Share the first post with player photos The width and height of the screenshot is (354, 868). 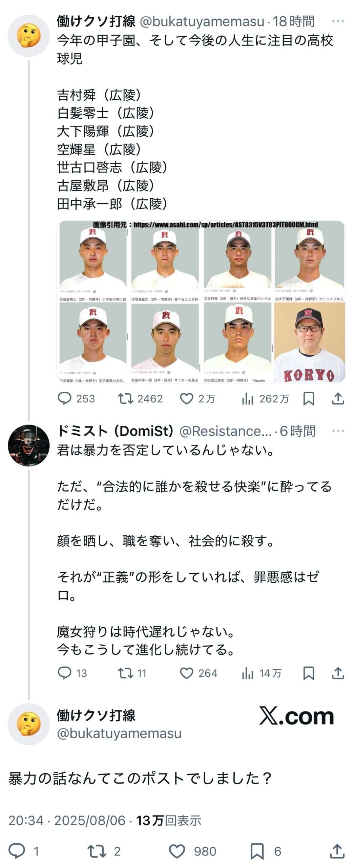tap(338, 398)
